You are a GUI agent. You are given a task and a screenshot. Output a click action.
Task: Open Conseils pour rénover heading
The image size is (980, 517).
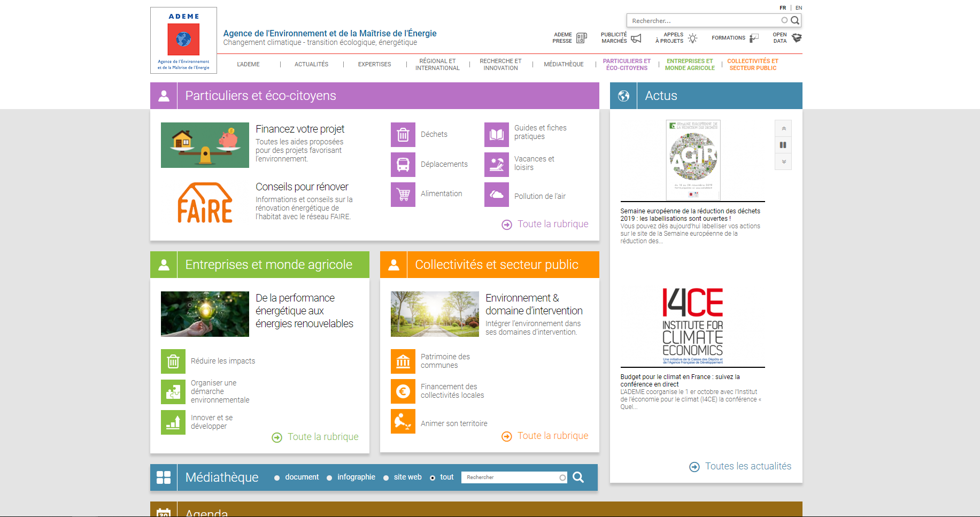pos(302,187)
